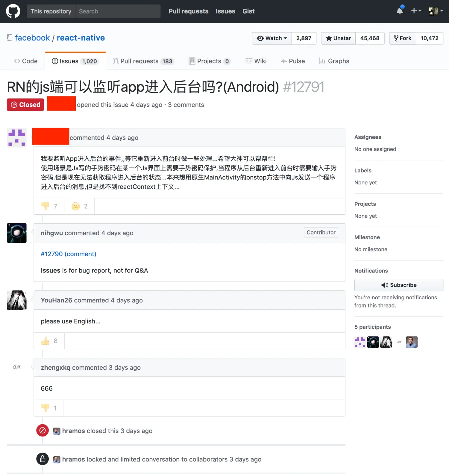Open the third participant avatar (YouHan26)
Screen dimensions: 449x476
pyautogui.click(x=386, y=342)
